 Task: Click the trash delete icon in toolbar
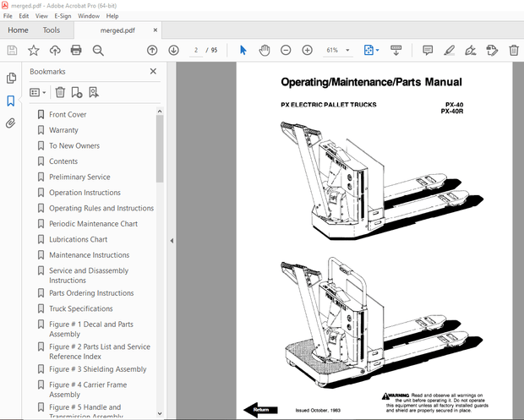coord(514,51)
